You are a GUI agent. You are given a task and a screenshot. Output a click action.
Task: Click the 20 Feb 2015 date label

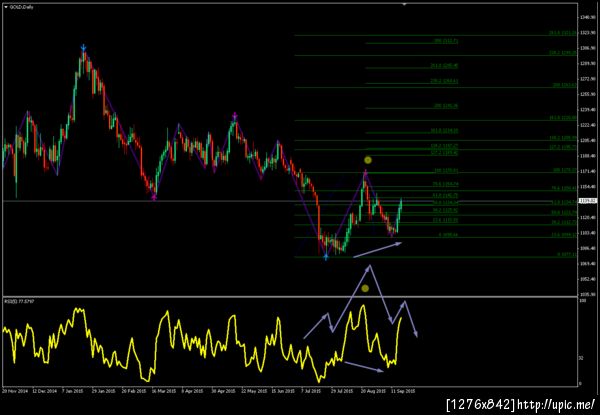[136, 391]
